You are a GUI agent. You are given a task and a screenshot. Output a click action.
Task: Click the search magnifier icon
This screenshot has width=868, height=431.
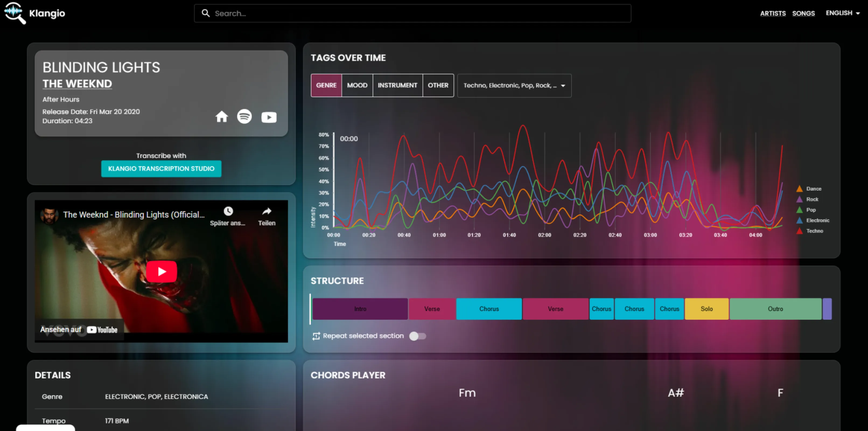(x=205, y=13)
